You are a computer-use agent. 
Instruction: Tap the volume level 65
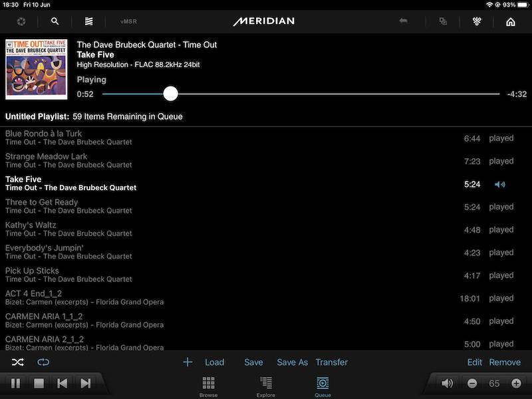494,384
